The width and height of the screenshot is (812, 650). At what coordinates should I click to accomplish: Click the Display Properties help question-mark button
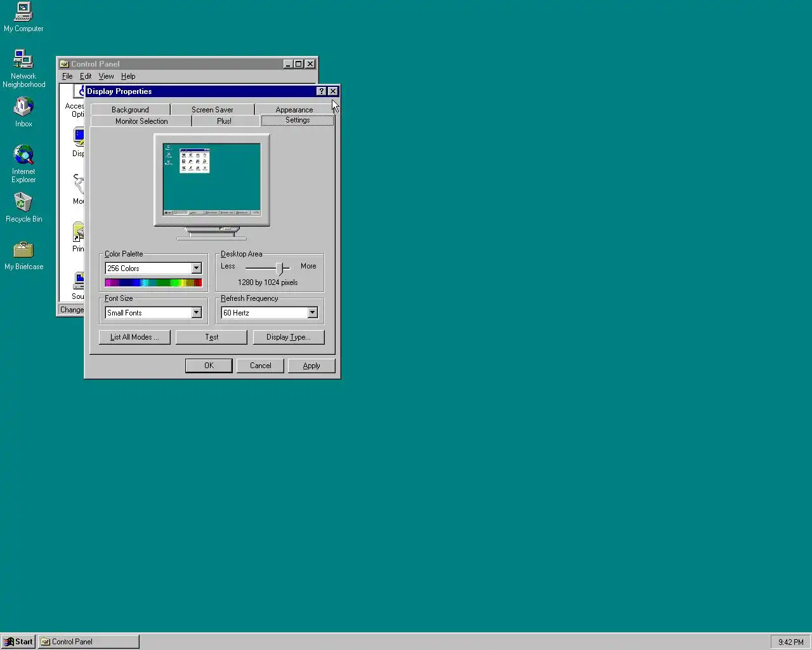coord(322,91)
